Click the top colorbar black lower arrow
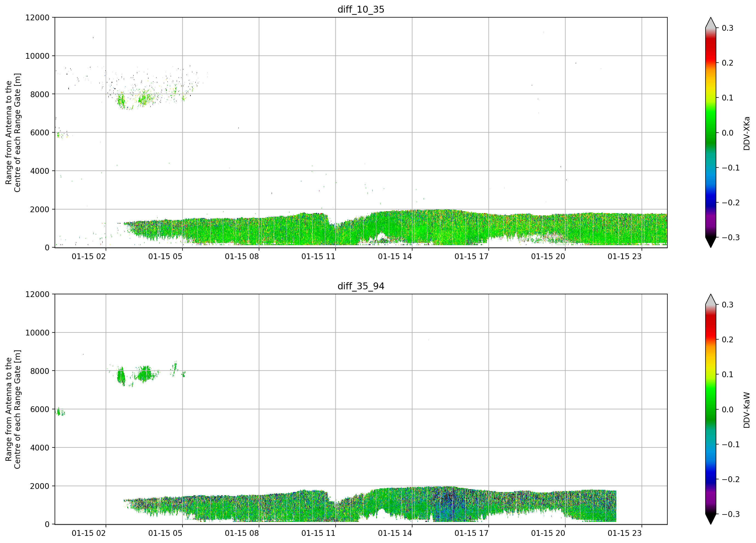The width and height of the screenshot is (756, 543). (711, 242)
